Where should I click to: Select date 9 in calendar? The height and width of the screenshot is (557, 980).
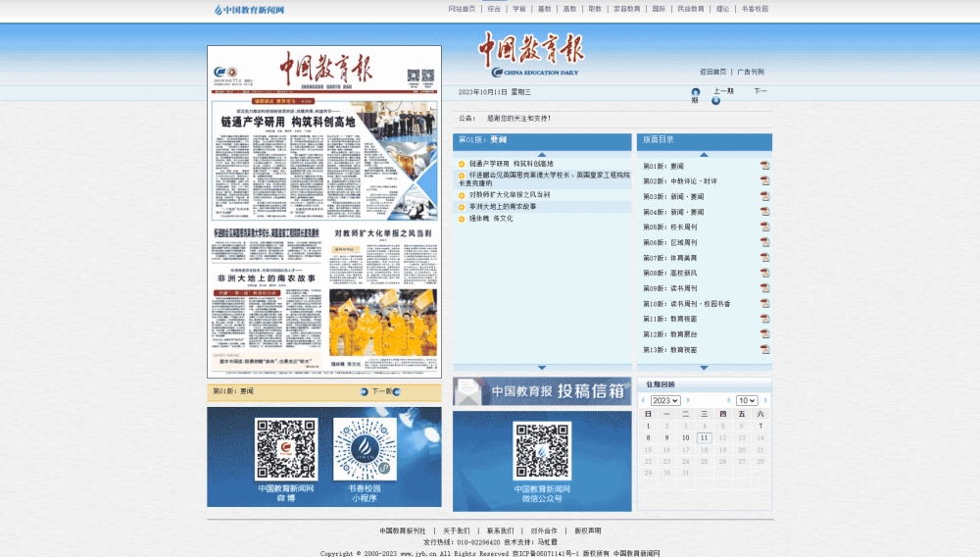666,437
